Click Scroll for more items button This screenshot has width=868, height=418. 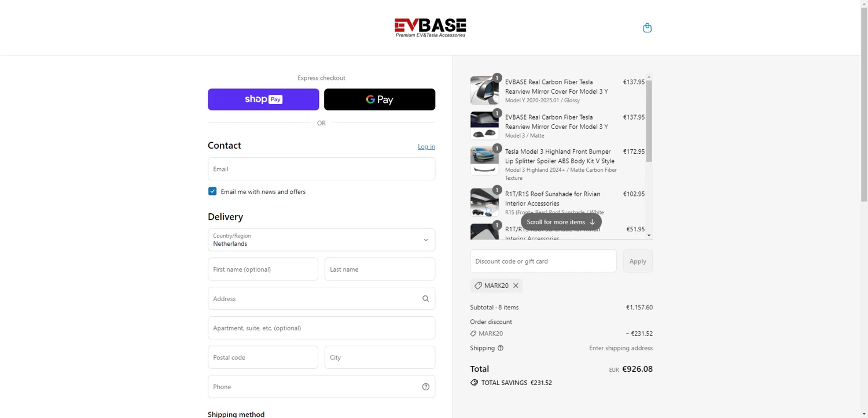click(561, 222)
